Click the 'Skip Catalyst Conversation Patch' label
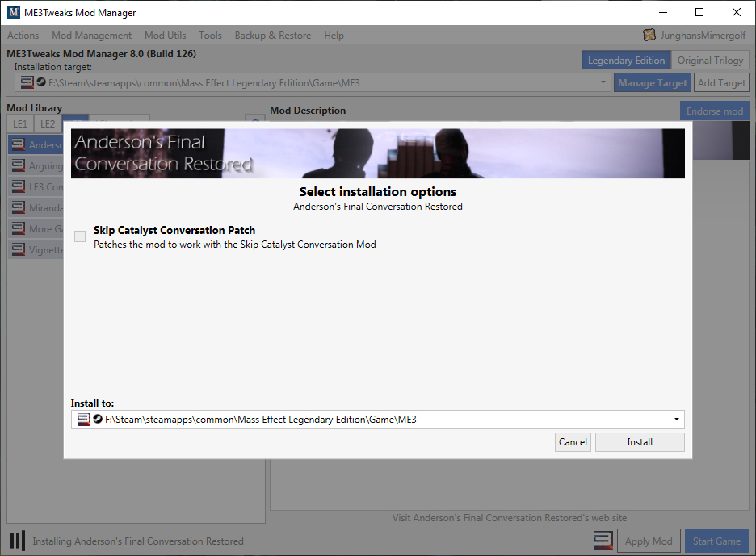Image resolution: width=756 pixels, height=556 pixels. pyautogui.click(x=174, y=230)
